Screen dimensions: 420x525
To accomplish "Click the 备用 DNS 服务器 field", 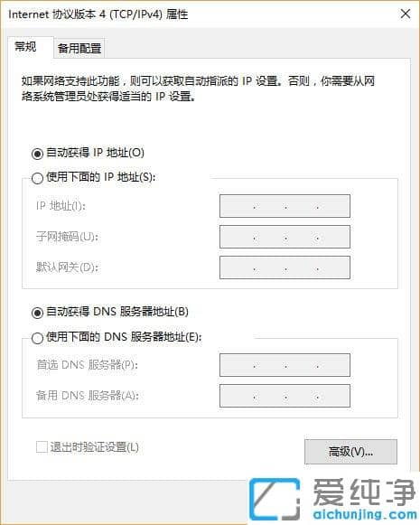I will click(285, 396).
